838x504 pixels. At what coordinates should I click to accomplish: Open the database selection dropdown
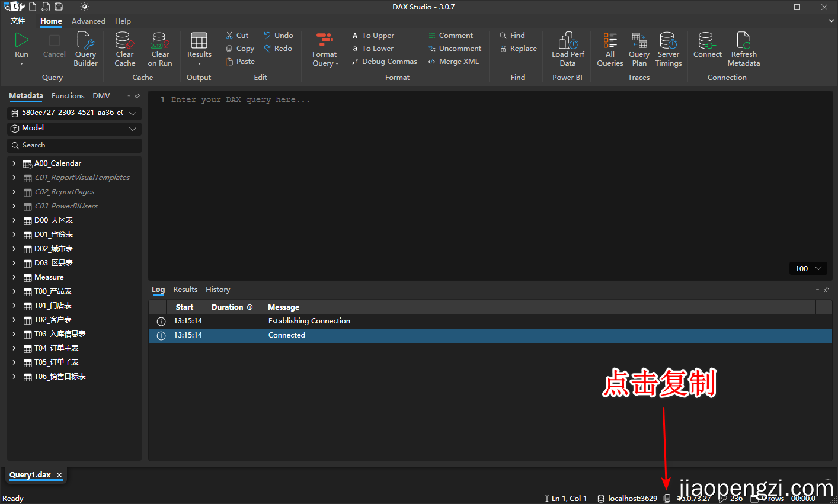coord(75,113)
